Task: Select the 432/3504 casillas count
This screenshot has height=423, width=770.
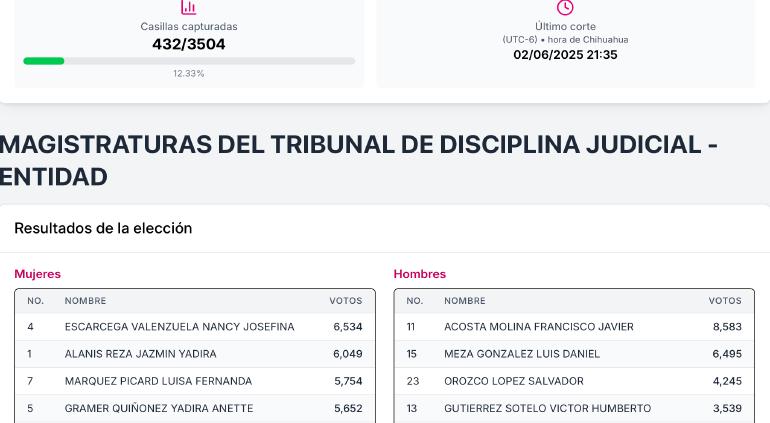Action: click(x=189, y=44)
